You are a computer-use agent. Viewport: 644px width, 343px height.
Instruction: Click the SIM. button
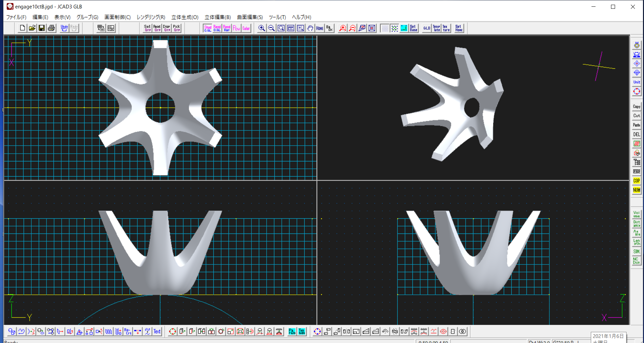coord(637,251)
